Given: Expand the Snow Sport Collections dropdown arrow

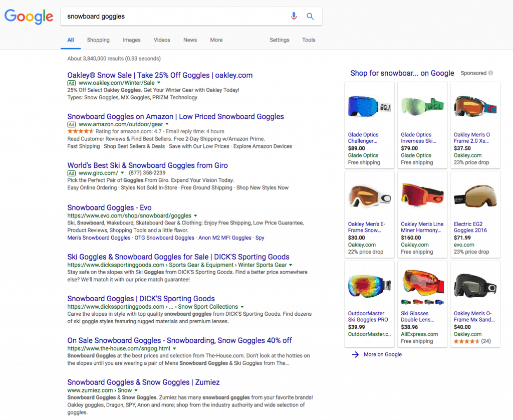Looking at the screenshot, I should tap(242, 307).
